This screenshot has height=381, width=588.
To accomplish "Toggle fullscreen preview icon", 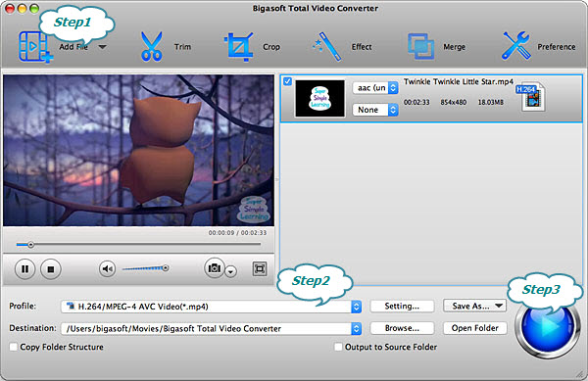I will tap(260, 268).
